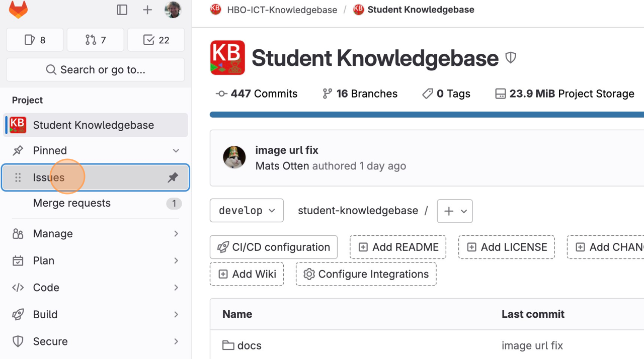Screen dimensions: 644x359
Task: Expand the Plan menu
Action: (96, 260)
